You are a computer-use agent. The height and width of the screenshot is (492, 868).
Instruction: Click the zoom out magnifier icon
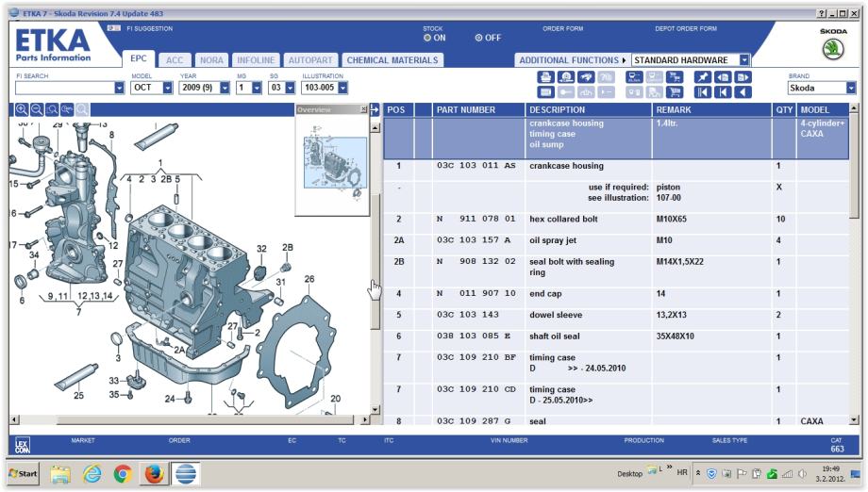(38, 109)
